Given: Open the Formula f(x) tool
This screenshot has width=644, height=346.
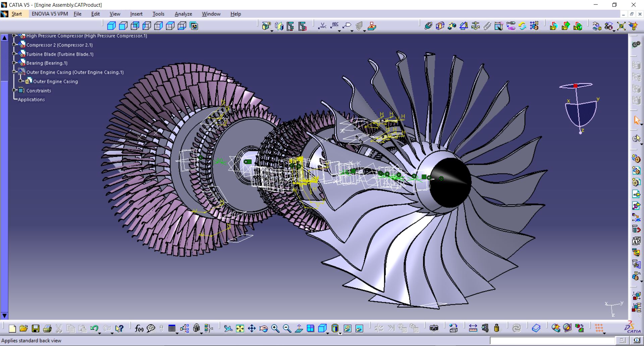Looking at the screenshot, I should 139,329.
